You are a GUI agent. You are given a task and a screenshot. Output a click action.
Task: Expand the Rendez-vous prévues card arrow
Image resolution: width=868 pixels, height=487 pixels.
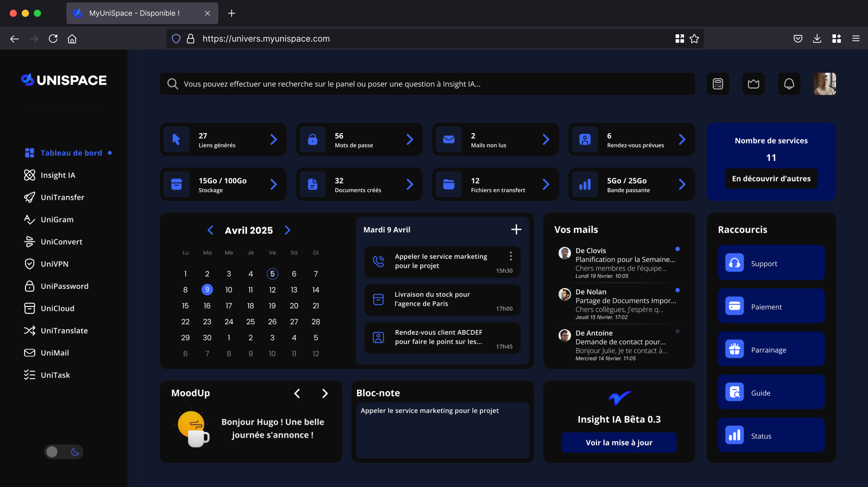682,140
